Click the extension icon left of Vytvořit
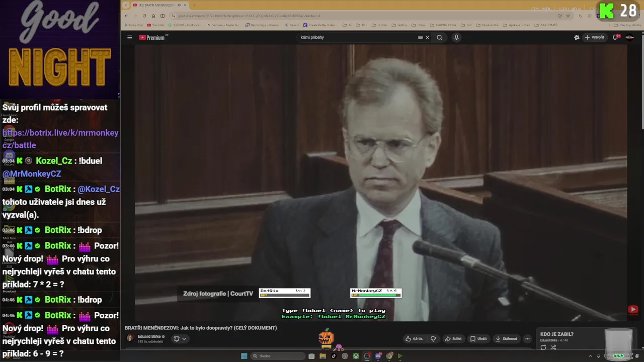Viewport: 644px width, 362px height. pos(577,37)
